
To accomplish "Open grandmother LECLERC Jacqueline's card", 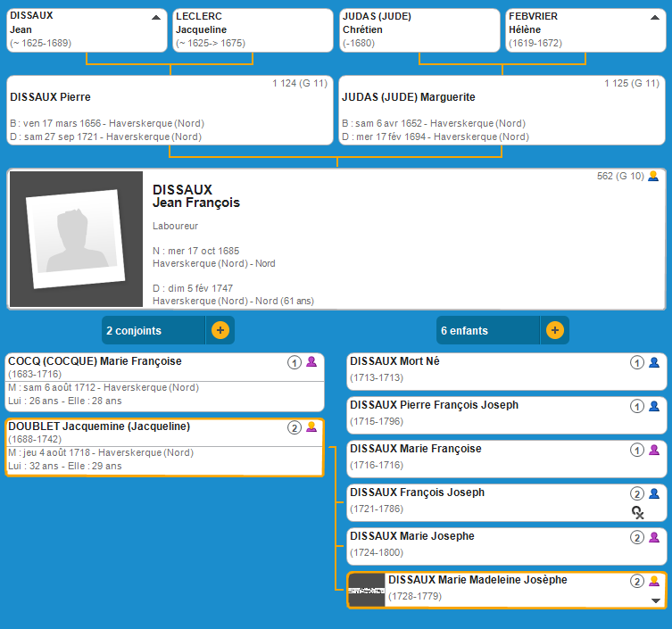I will click(x=253, y=30).
